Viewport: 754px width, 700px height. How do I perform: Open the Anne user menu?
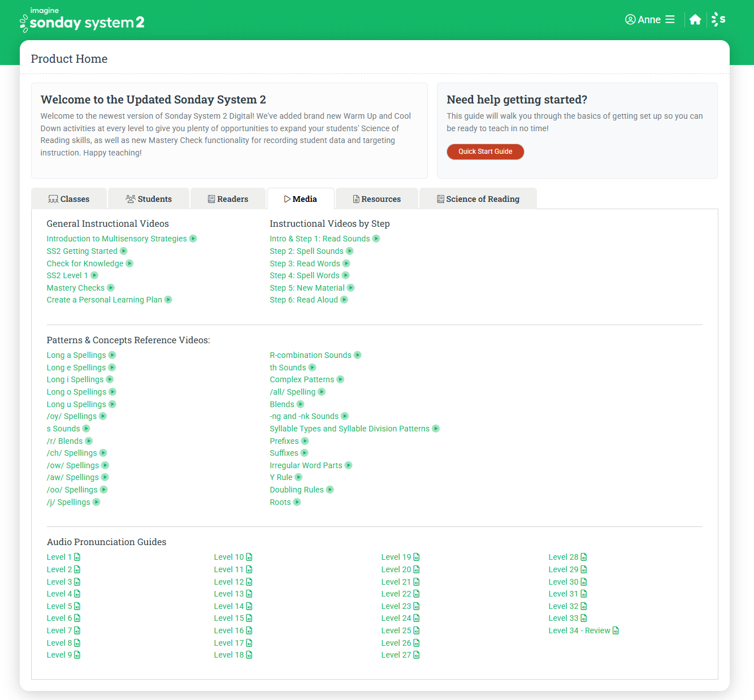click(x=649, y=20)
